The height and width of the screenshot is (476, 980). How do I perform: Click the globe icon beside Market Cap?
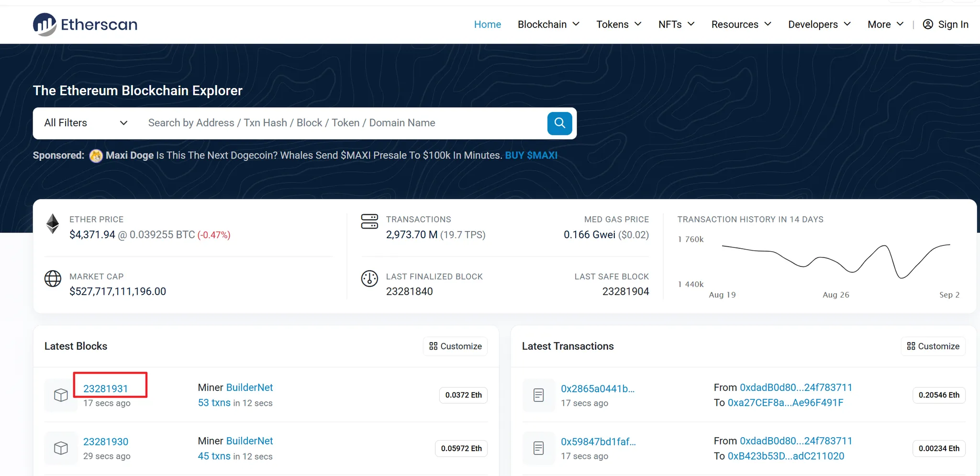click(53, 278)
